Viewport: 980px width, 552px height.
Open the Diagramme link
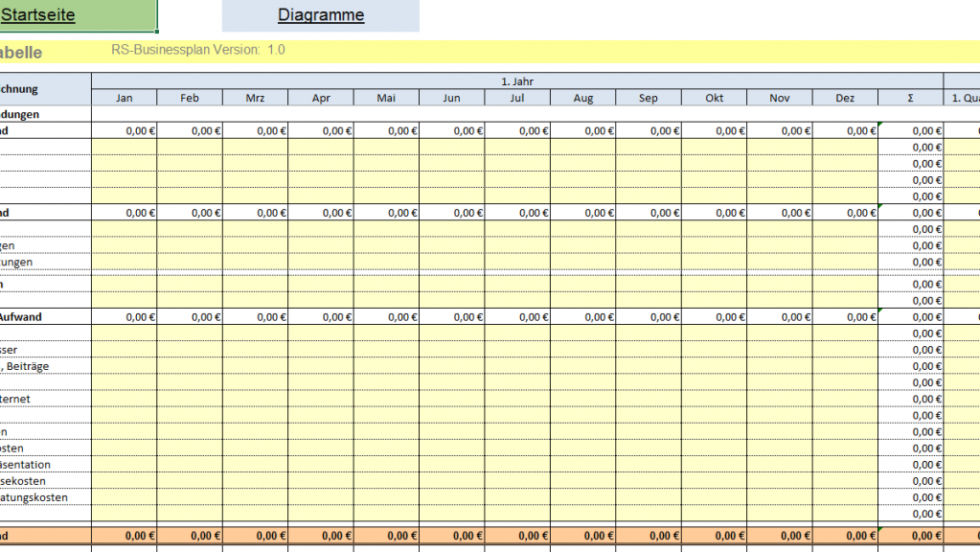click(x=321, y=15)
